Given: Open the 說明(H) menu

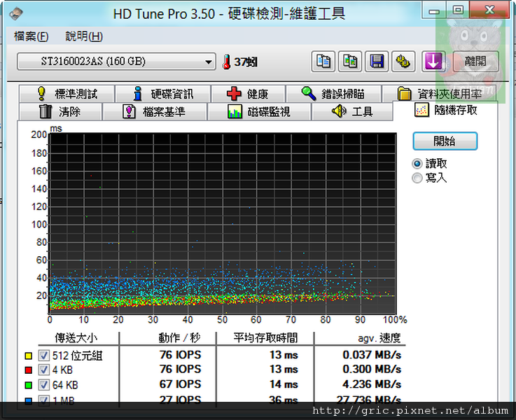Looking at the screenshot, I should click(84, 36).
